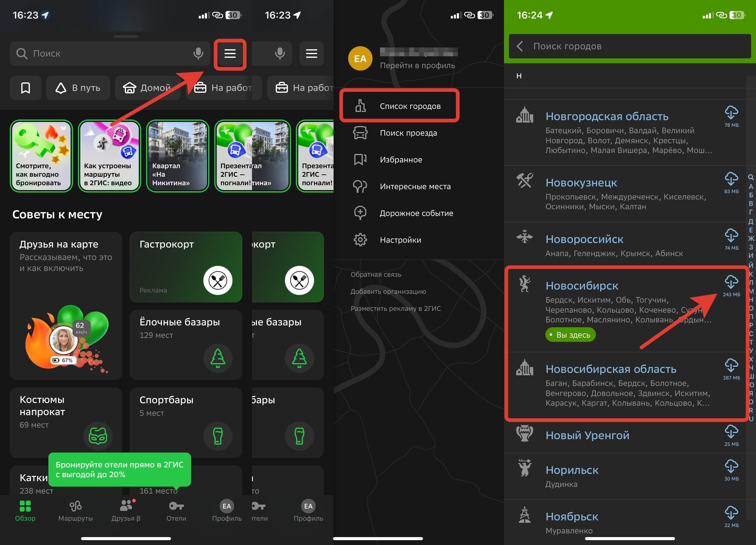This screenshot has height=545, width=756.
Task: Tap Перейти в профиль link
Action: (417, 65)
